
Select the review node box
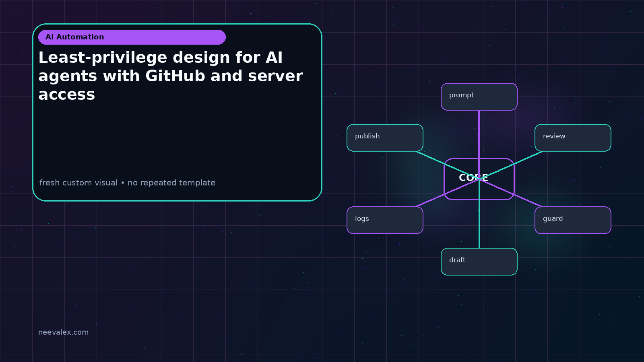tap(573, 138)
